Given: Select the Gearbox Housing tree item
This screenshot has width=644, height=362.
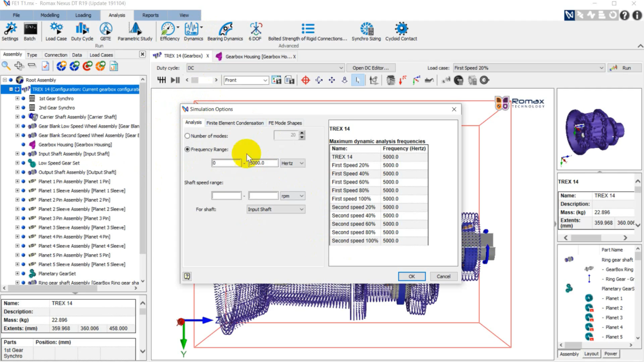Looking at the screenshot, I should point(75,145).
